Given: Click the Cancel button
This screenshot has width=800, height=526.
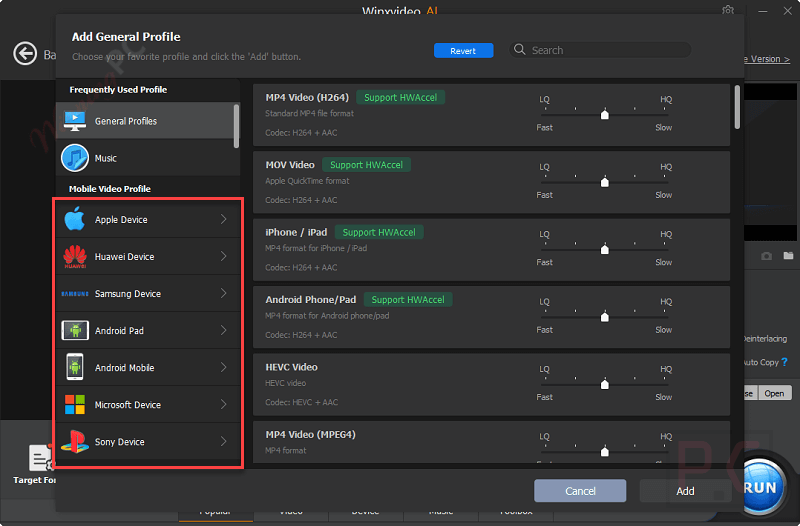Looking at the screenshot, I should [580, 491].
